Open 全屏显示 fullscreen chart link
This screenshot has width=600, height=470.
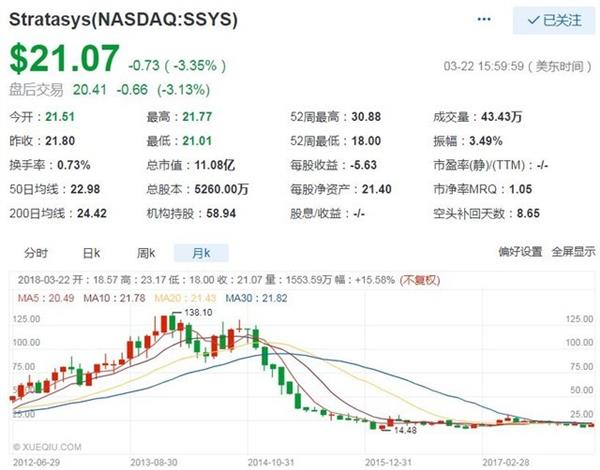click(x=573, y=251)
